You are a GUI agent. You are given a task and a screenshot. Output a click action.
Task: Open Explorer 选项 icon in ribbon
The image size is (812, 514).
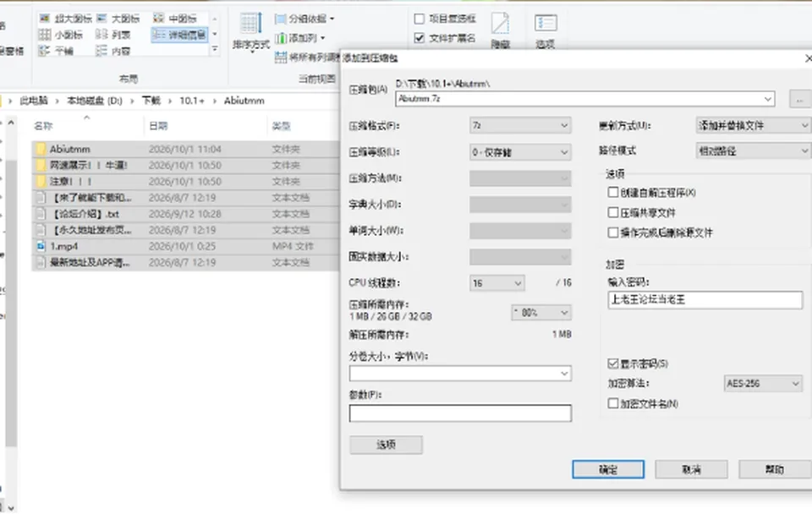[x=546, y=31]
